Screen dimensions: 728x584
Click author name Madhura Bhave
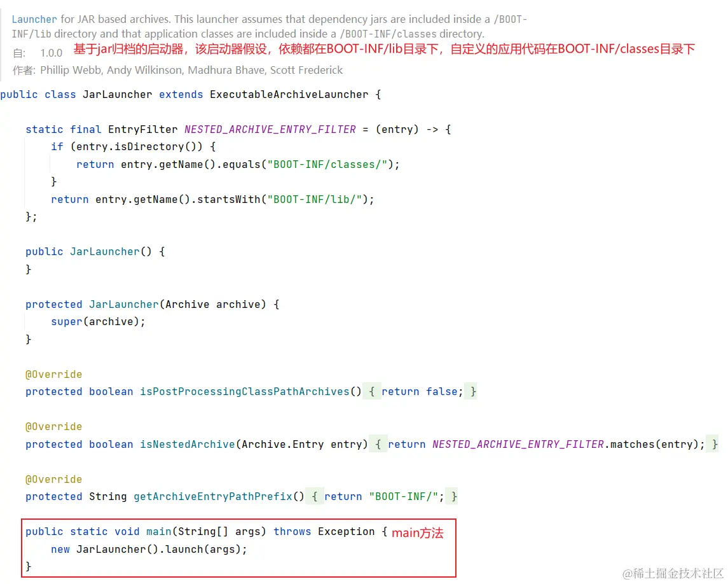click(226, 70)
